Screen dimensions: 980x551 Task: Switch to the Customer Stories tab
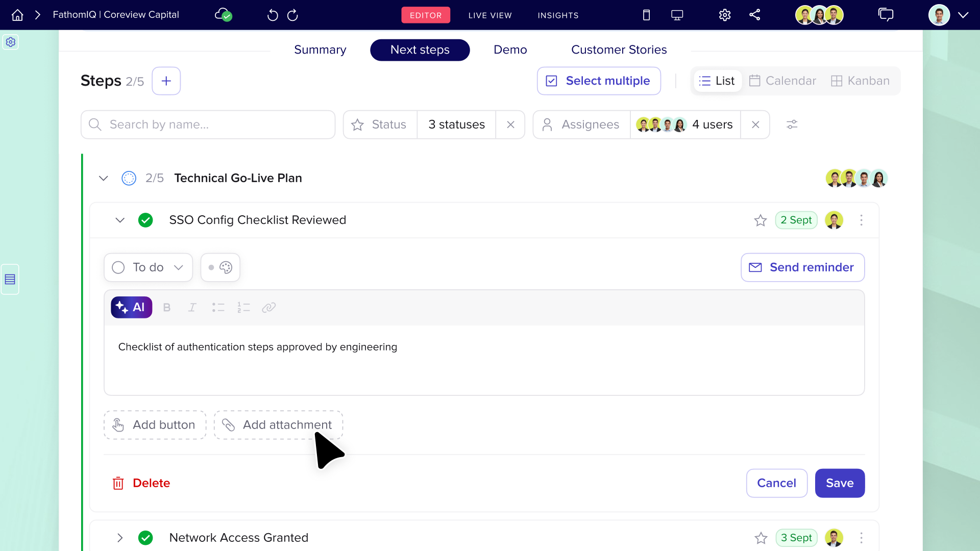pyautogui.click(x=619, y=50)
